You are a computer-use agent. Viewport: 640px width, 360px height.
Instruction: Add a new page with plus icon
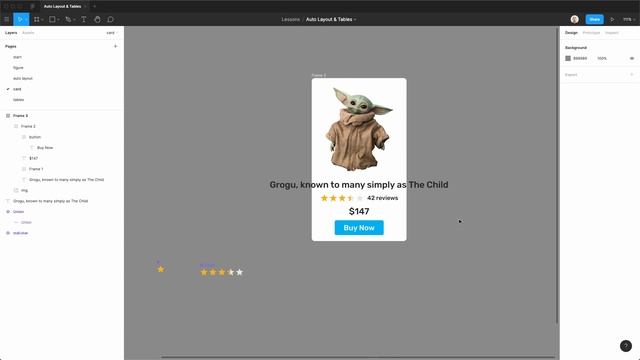click(x=115, y=46)
